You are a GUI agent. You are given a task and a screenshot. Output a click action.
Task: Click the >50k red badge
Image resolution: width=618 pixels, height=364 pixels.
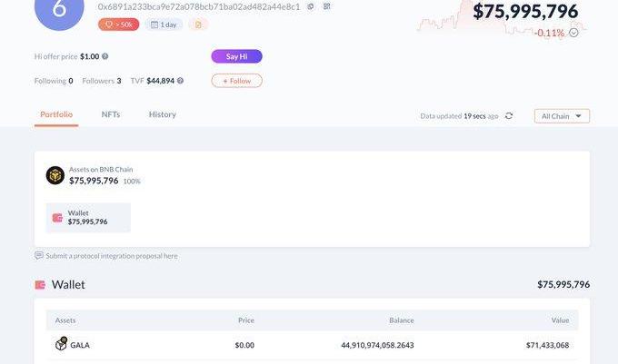pyautogui.click(x=119, y=25)
